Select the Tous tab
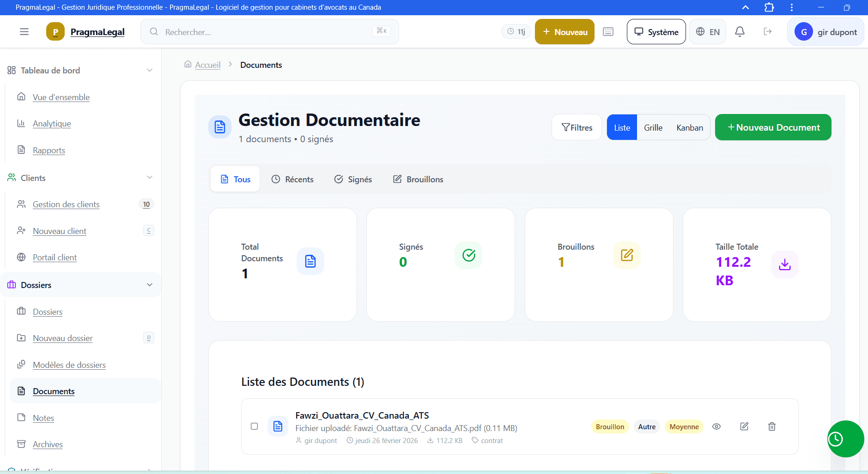The width and height of the screenshot is (868, 474). [x=235, y=179]
